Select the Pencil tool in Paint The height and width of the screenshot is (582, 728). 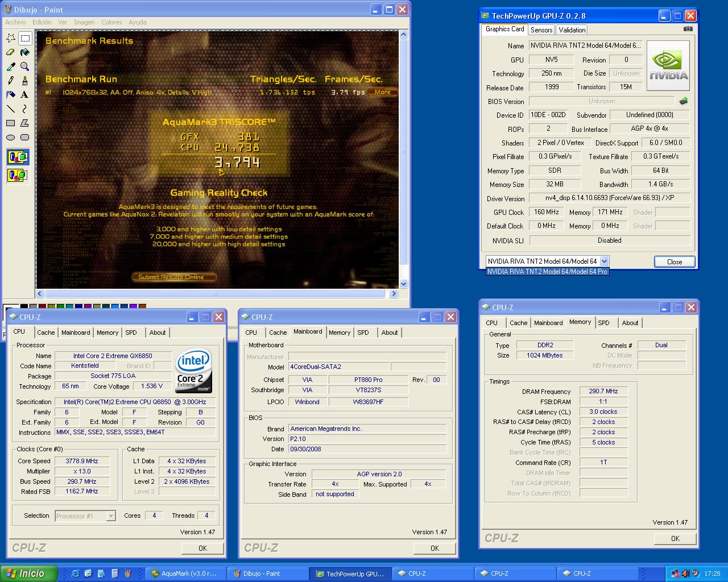pos(11,81)
